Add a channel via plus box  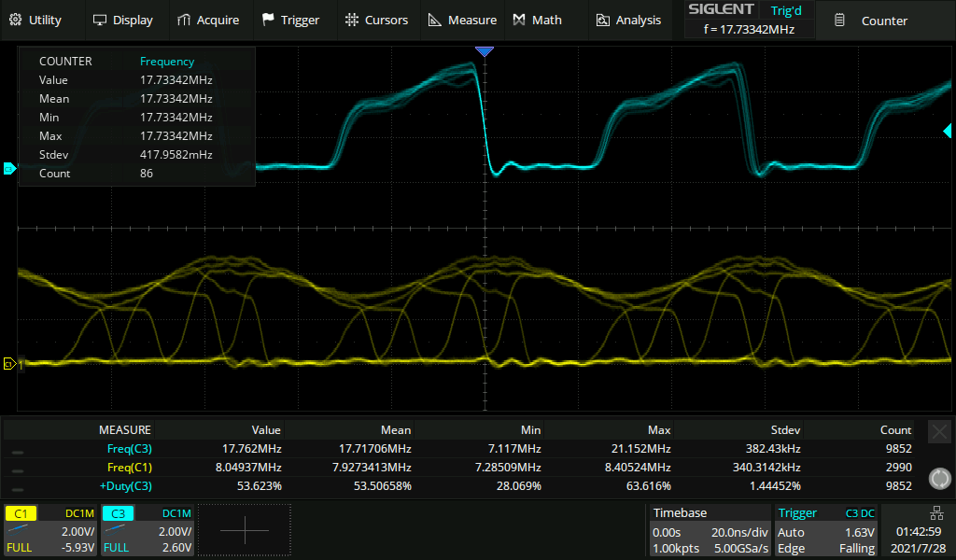(x=245, y=530)
